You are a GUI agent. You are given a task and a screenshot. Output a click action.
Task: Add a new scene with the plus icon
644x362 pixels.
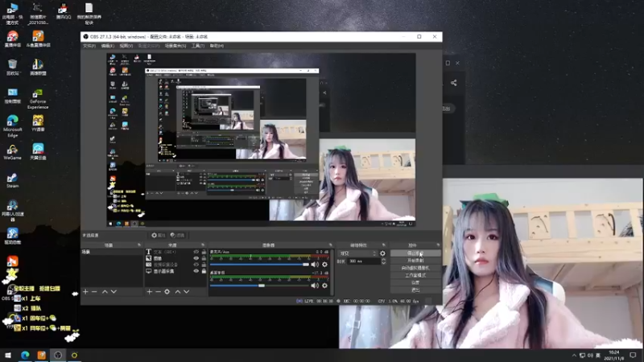pos(85,292)
